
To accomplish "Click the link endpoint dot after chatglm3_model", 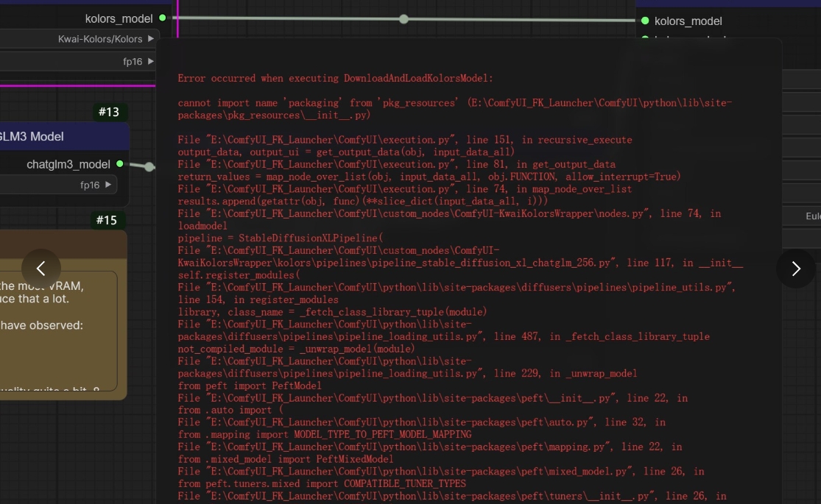I will [x=149, y=167].
